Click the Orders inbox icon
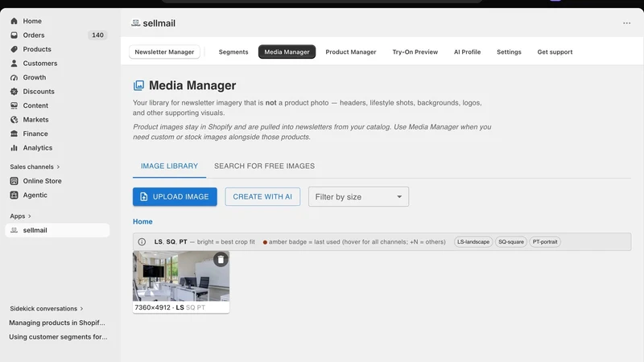Image resolution: width=644 pixels, height=362 pixels. tap(14, 35)
